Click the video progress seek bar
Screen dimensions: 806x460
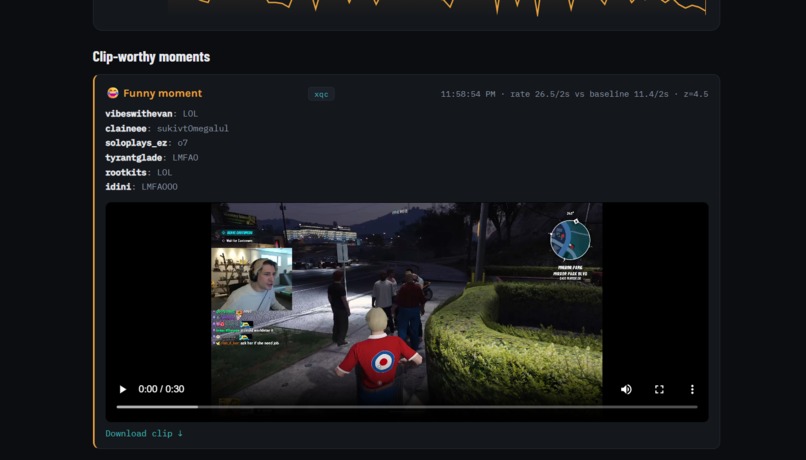(x=407, y=407)
